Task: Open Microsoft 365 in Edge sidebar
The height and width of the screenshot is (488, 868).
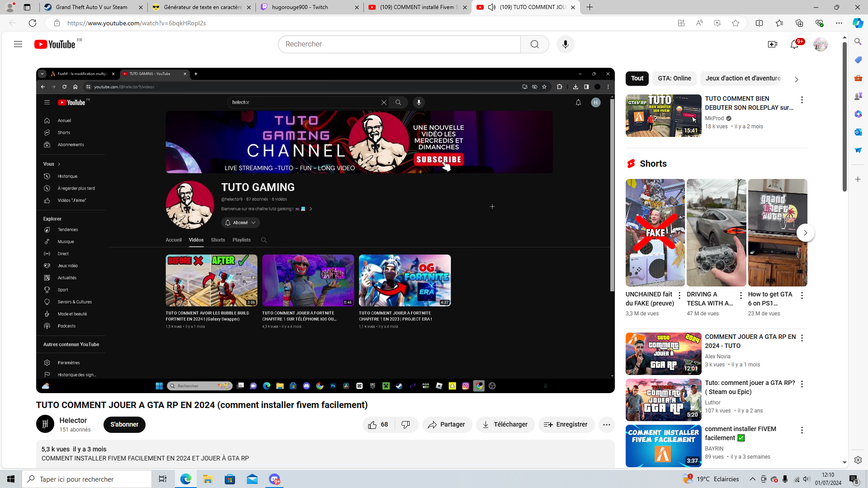Action: [x=858, y=114]
